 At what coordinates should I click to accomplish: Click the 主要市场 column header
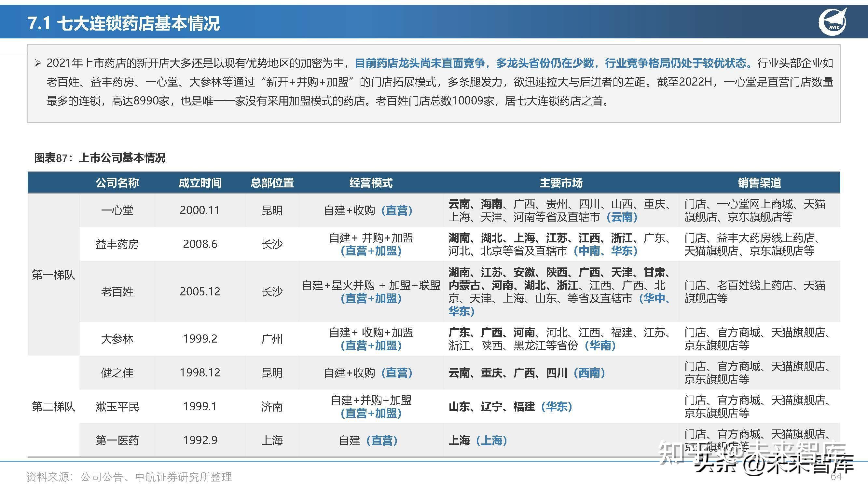click(x=561, y=183)
